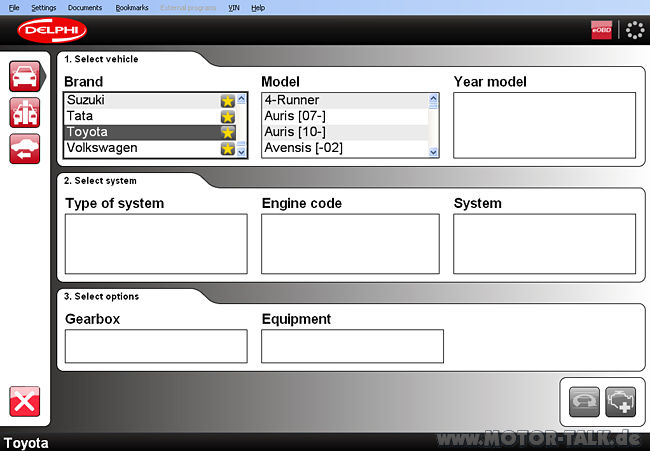Select Suzuki in the Brand list
Screen dimensions: 650x451
point(150,101)
